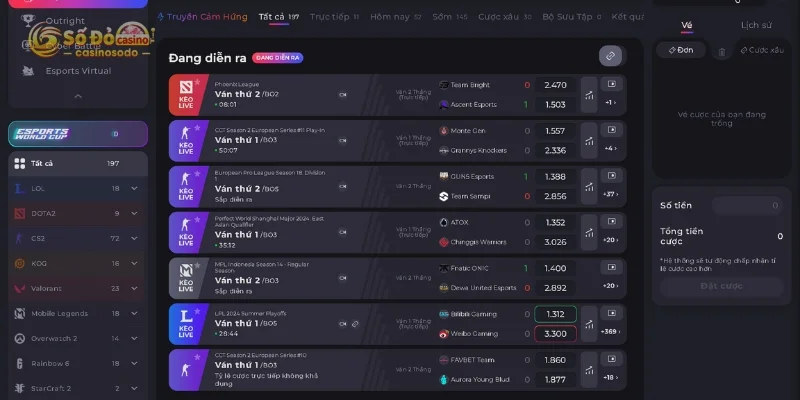
Task: Expand +369 more markets for LPL match
Action: pos(611,332)
